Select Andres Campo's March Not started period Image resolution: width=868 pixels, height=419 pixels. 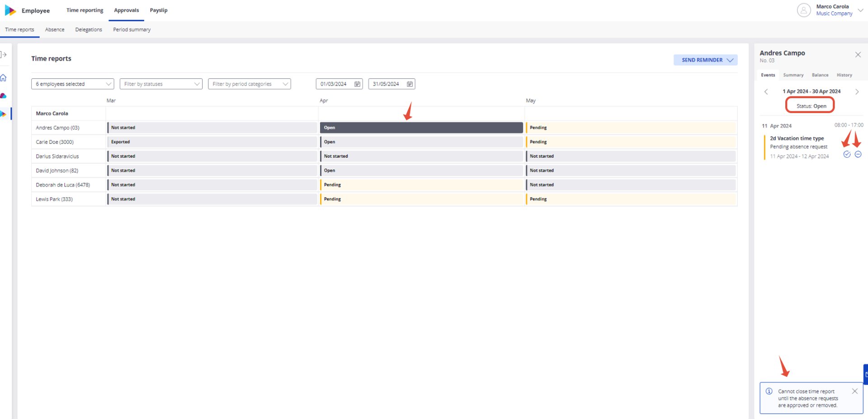pyautogui.click(x=212, y=128)
